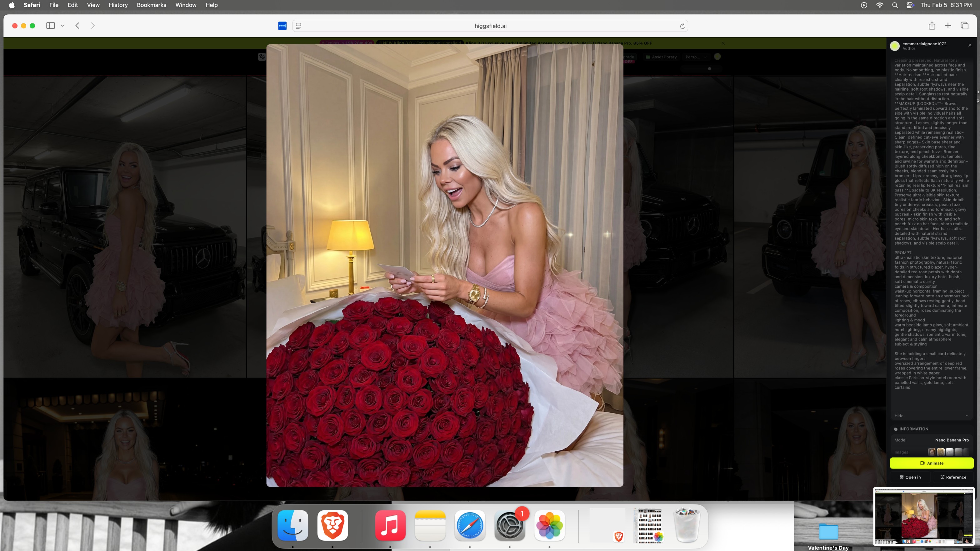The height and width of the screenshot is (551, 980).
Task: Expand the sidebar tab group dropdown arrow
Action: click(62, 26)
